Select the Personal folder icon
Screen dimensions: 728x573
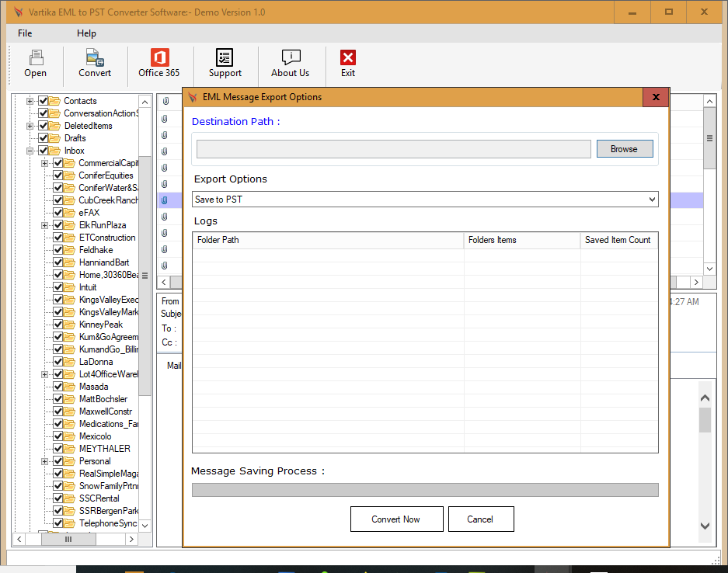pyautogui.click(x=70, y=461)
